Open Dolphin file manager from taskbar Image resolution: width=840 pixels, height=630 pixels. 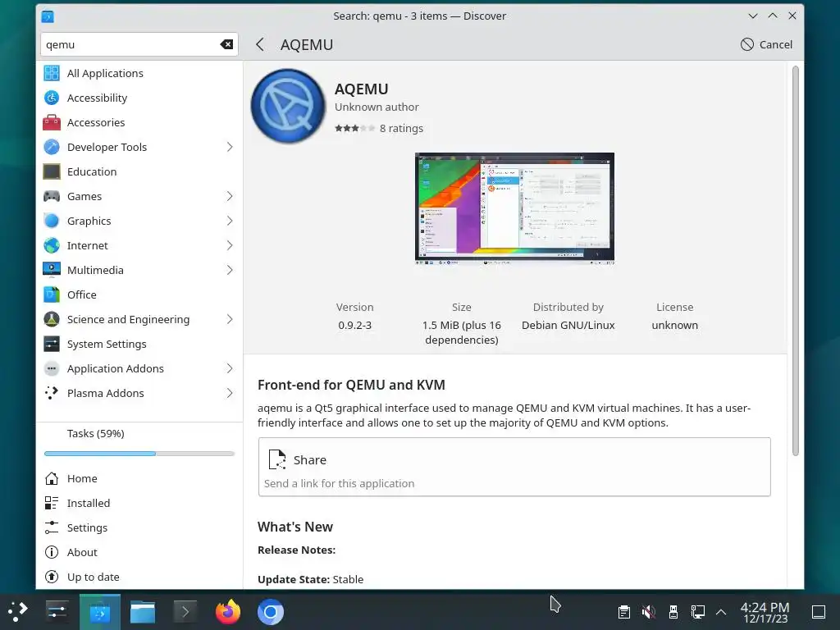pyautogui.click(x=143, y=612)
